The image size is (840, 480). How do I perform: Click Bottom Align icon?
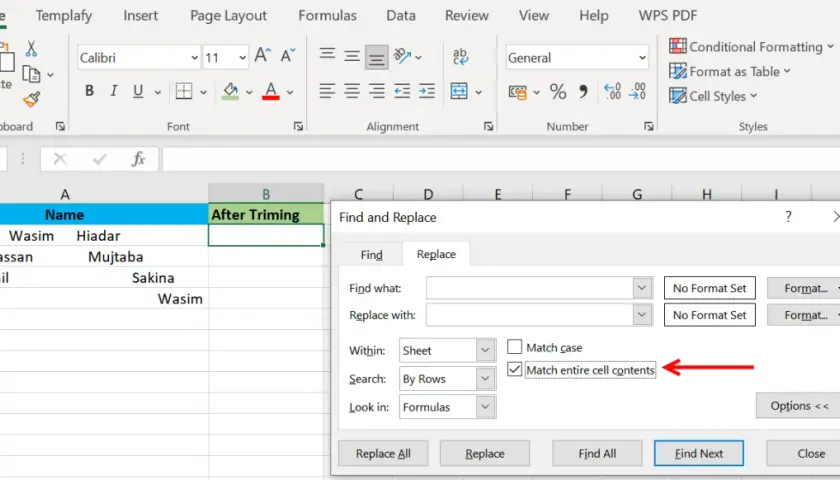[x=377, y=57]
